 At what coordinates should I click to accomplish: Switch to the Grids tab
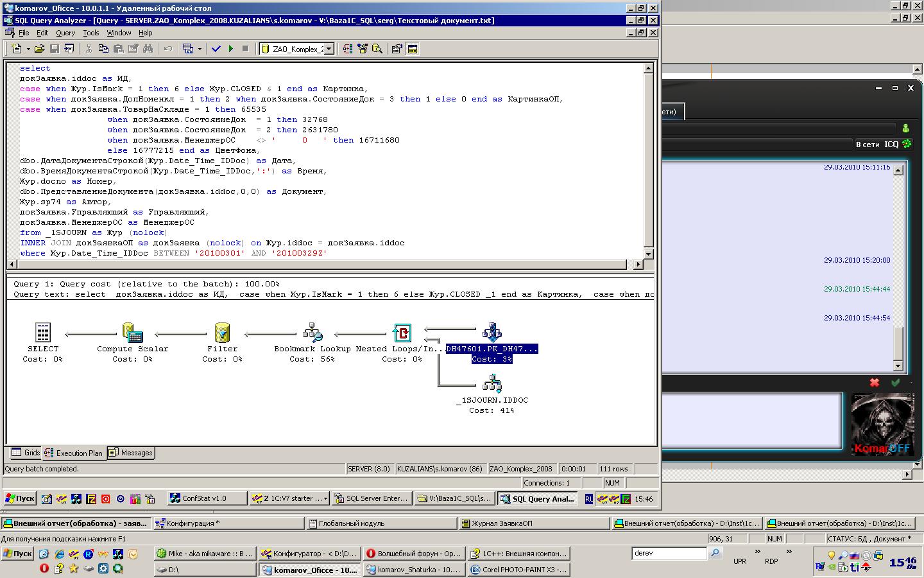(x=26, y=453)
